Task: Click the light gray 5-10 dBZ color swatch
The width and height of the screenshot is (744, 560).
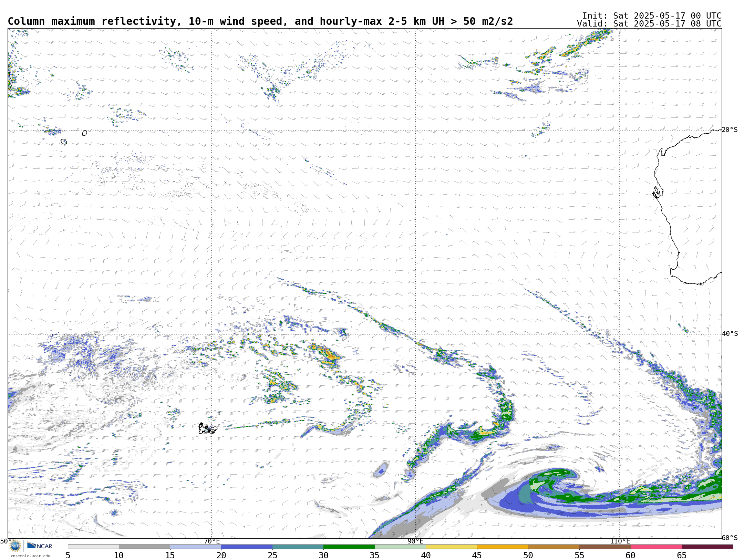Action: point(93,547)
